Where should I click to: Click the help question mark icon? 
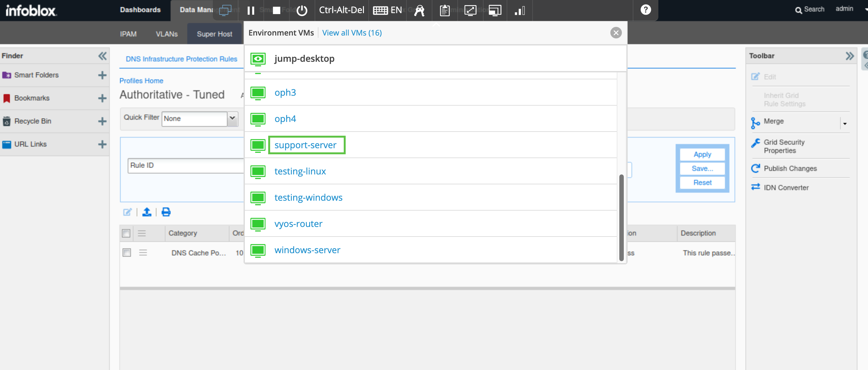pyautogui.click(x=645, y=10)
